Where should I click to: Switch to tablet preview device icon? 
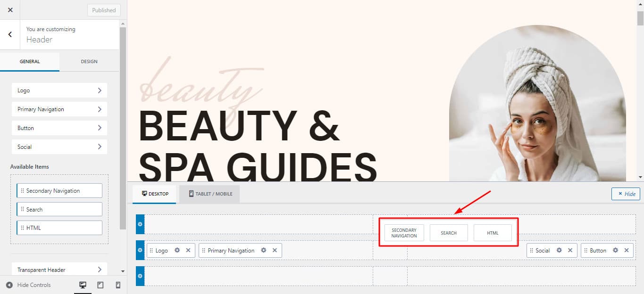[100, 285]
